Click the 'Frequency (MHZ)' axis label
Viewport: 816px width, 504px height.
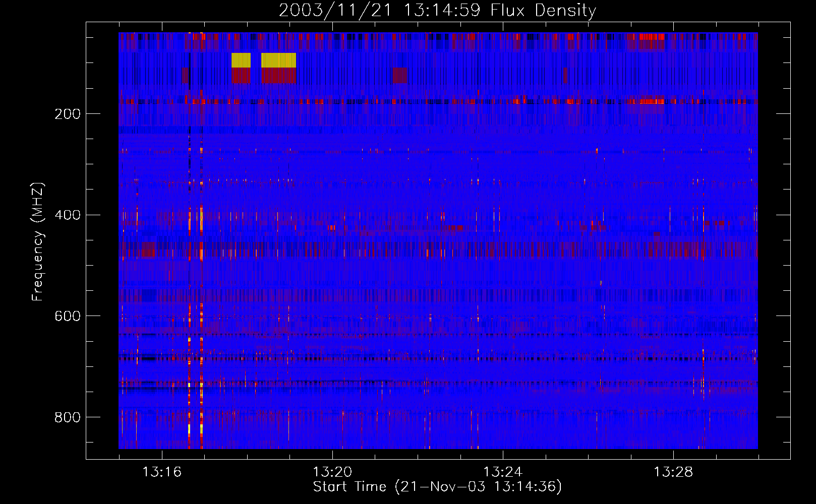[38, 242]
